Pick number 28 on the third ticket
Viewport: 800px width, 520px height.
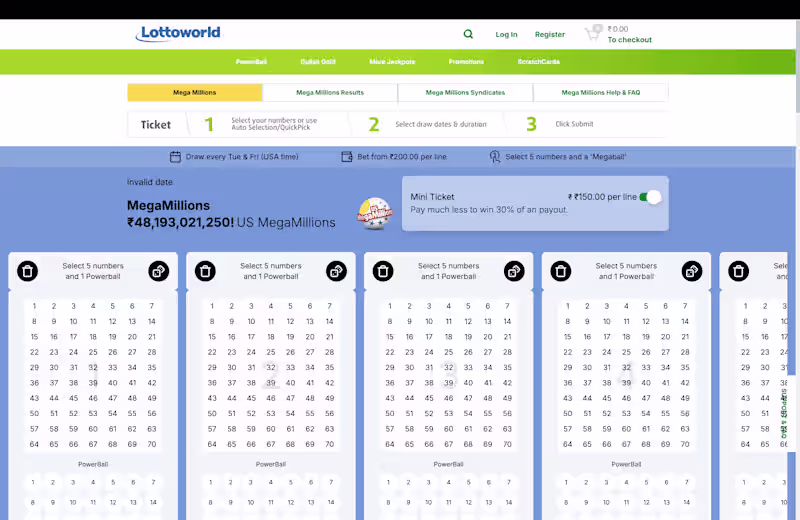[507, 352]
